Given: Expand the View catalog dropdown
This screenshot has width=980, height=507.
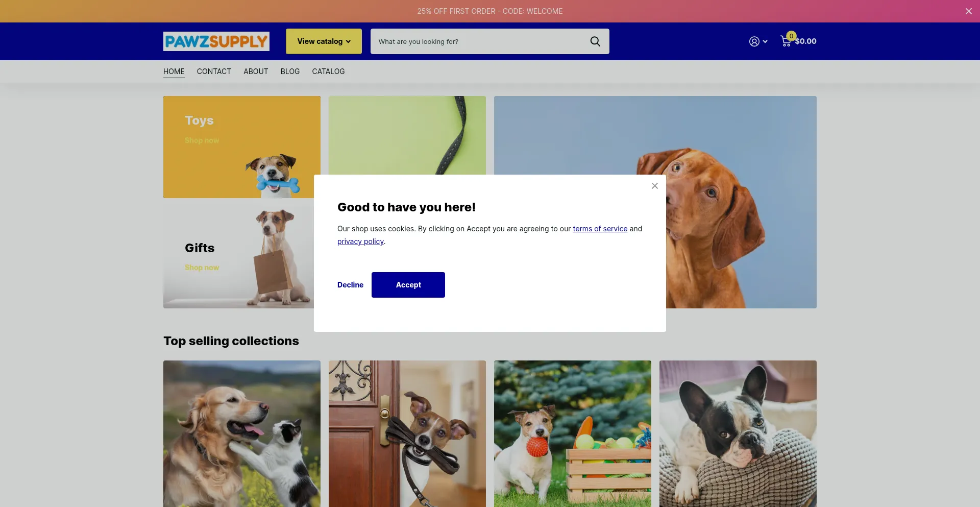Looking at the screenshot, I should [324, 41].
